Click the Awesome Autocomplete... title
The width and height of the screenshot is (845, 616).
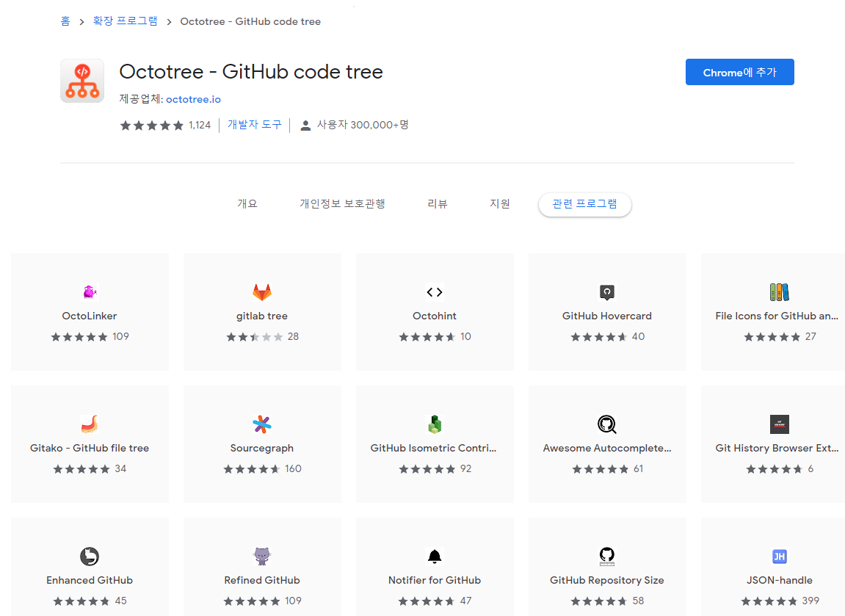(x=607, y=448)
